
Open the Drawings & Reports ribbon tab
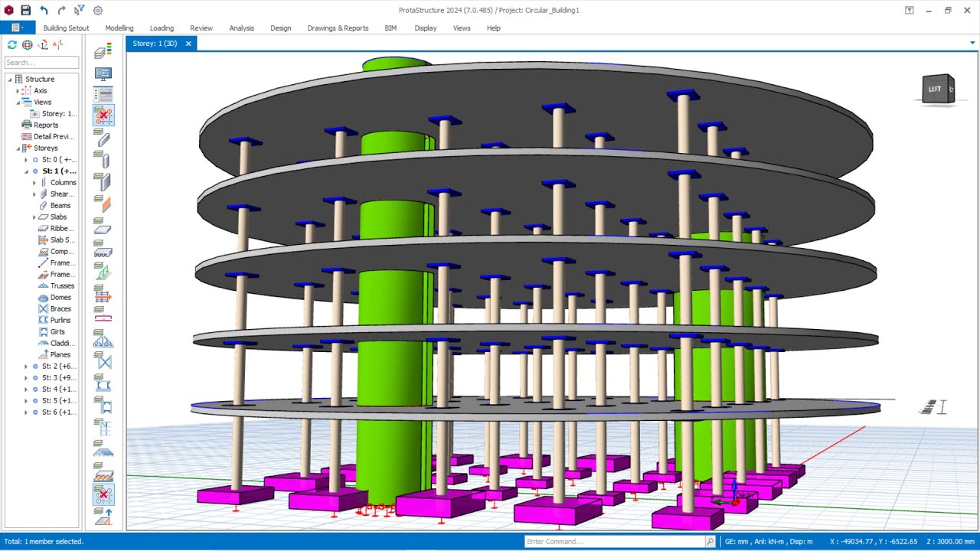tap(338, 28)
